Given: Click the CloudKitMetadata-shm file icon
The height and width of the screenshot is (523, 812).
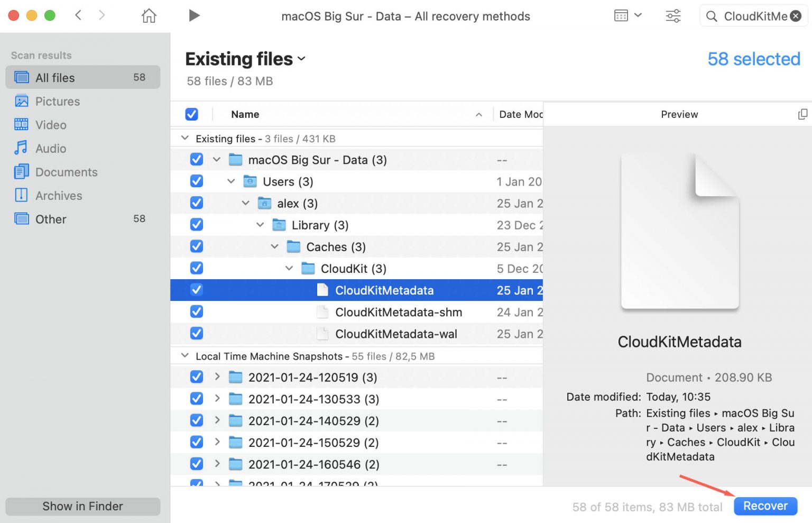Looking at the screenshot, I should pos(322,312).
